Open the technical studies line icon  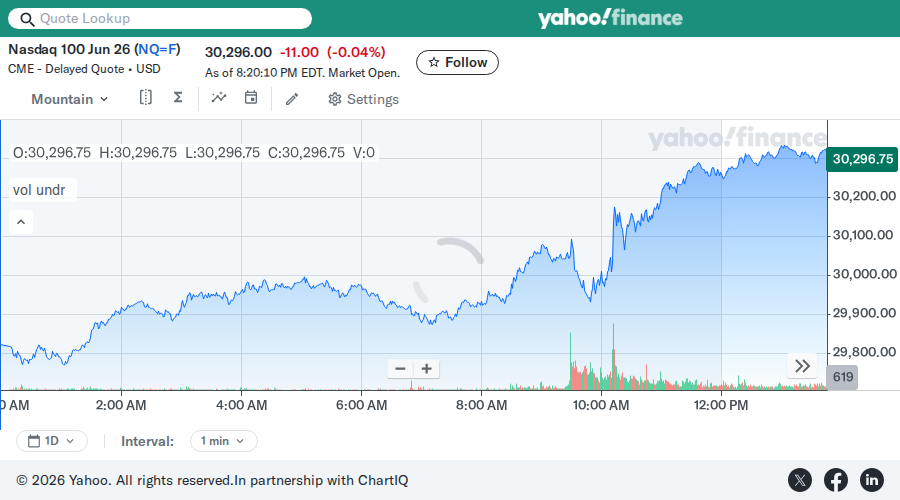tap(219, 98)
